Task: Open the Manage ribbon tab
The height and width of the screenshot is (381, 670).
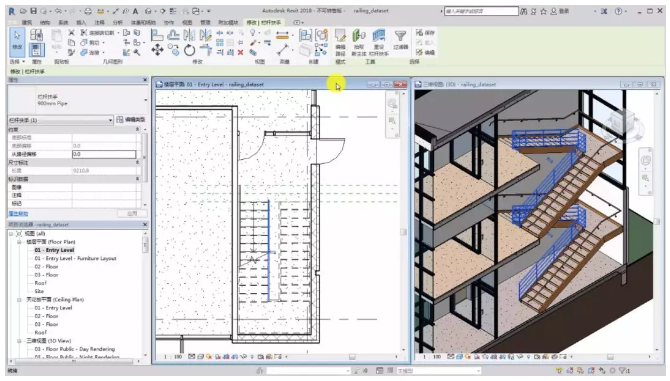Action: coord(205,22)
